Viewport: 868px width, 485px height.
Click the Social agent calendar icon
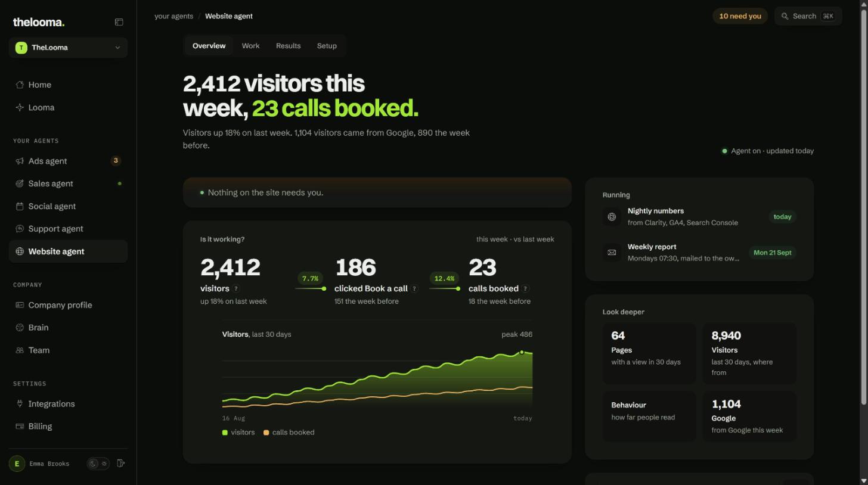point(20,206)
